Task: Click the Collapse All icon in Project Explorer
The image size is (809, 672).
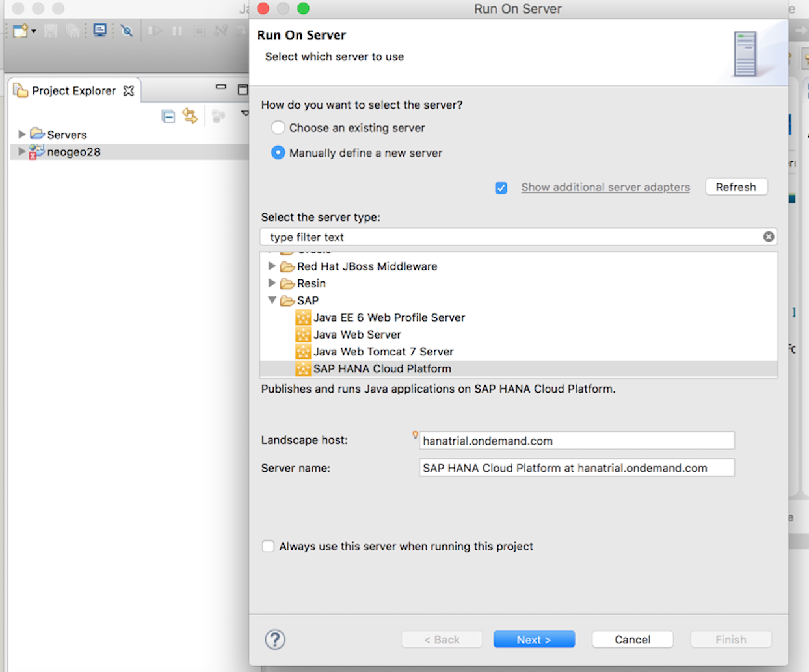Action: tap(168, 116)
